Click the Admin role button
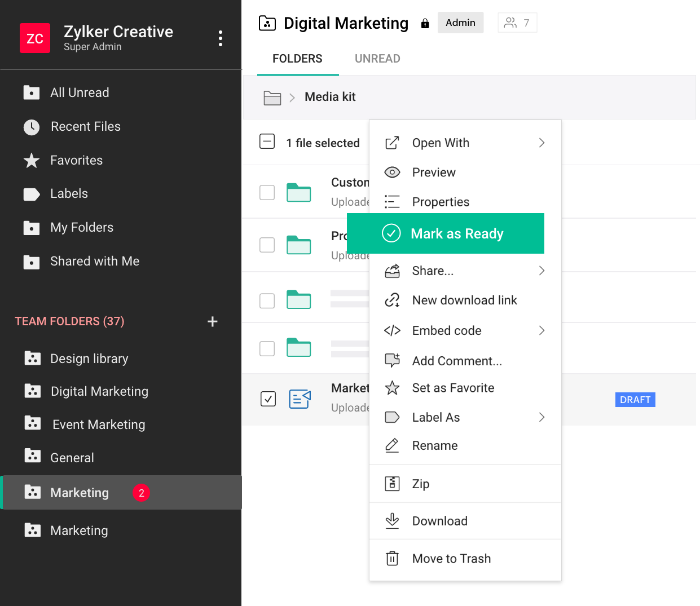700x606 pixels. click(460, 23)
